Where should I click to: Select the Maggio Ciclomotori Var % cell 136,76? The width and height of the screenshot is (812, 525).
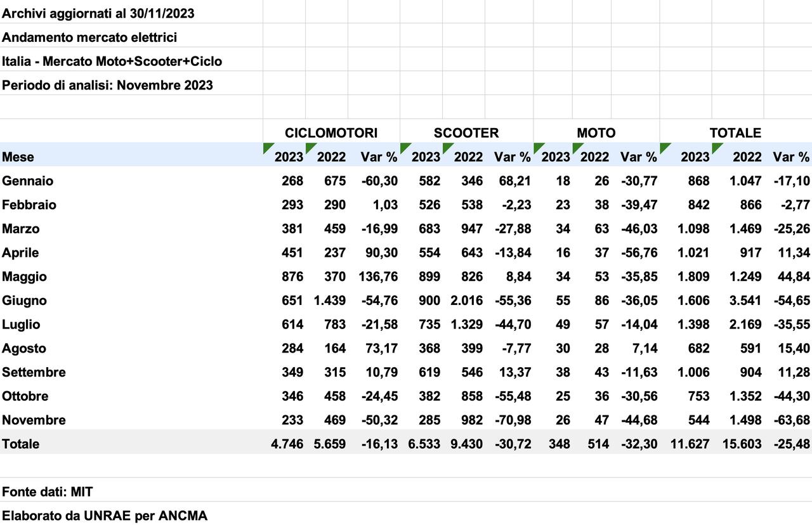(x=378, y=277)
